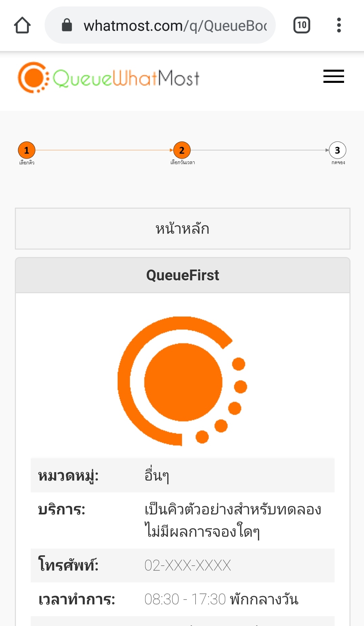Viewport: 364px width, 626px height.
Task: Tap the lock icon in address bar
Action: (67, 25)
